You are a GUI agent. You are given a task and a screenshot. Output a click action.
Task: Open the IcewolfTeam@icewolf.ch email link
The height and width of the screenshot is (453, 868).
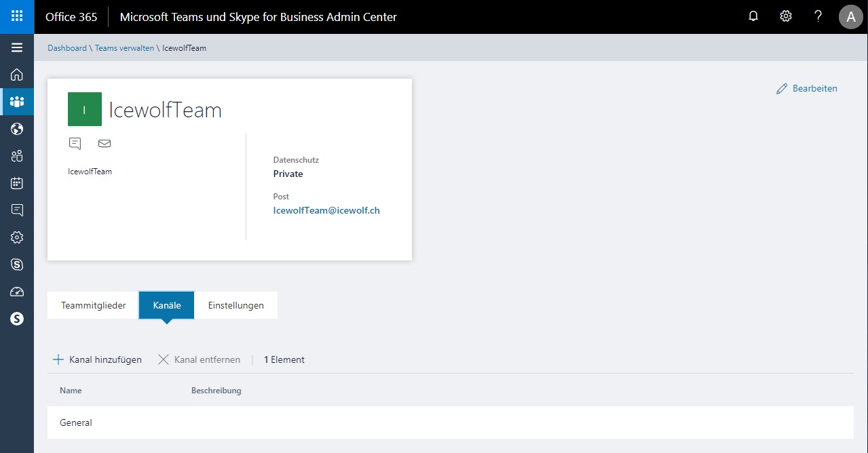pyautogui.click(x=326, y=210)
